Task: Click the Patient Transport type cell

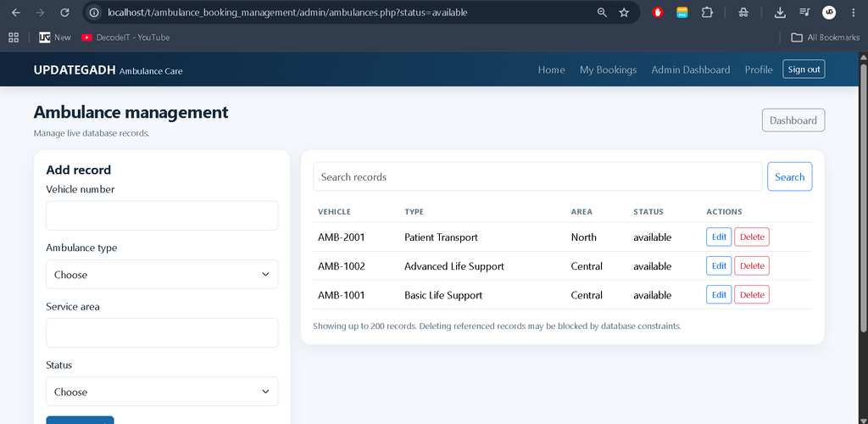Action: coord(441,237)
